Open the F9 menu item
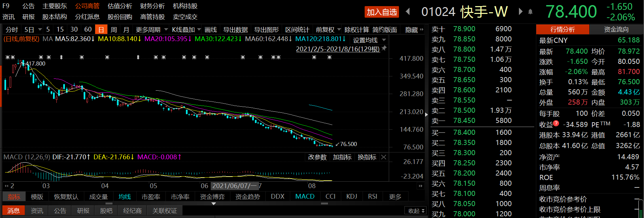Viewport: 644px width, 218px height. 6,6
